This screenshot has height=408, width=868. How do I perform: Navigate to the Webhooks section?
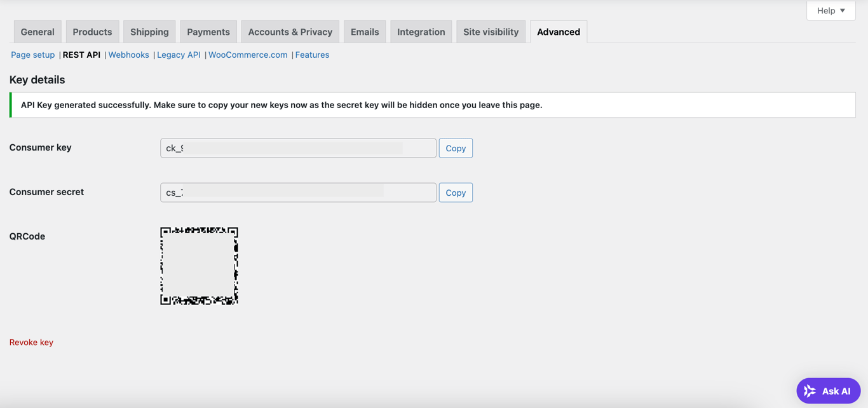pyautogui.click(x=128, y=55)
